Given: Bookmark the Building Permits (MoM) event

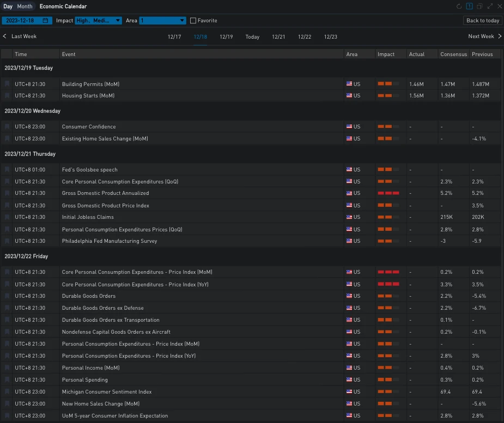Looking at the screenshot, I should coord(7,84).
